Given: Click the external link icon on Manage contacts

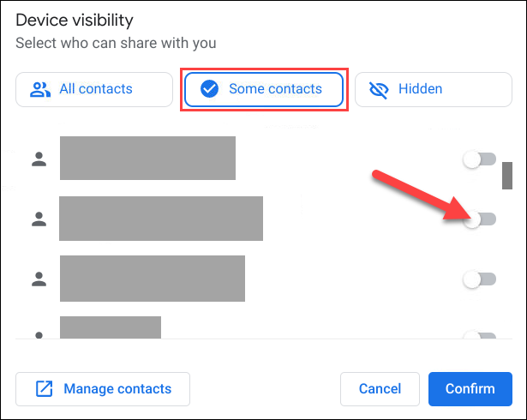Looking at the screenshot, I should click(44, 389).
